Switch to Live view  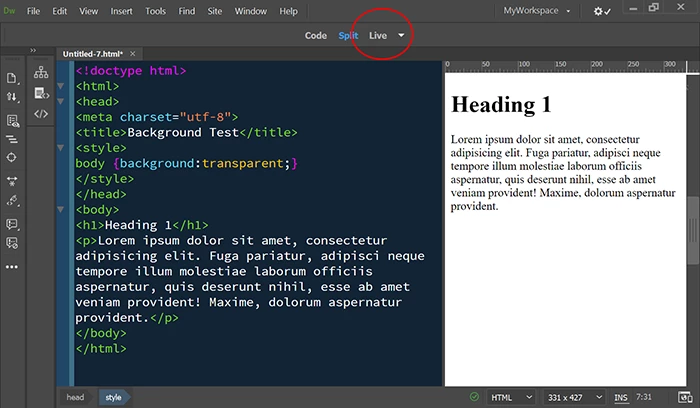click(378, 35)
